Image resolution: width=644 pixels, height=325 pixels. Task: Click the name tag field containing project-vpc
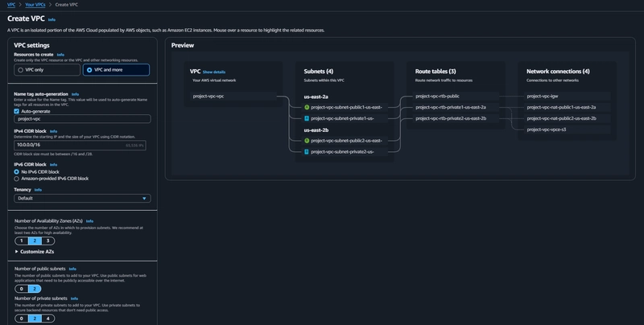(82, 119)
